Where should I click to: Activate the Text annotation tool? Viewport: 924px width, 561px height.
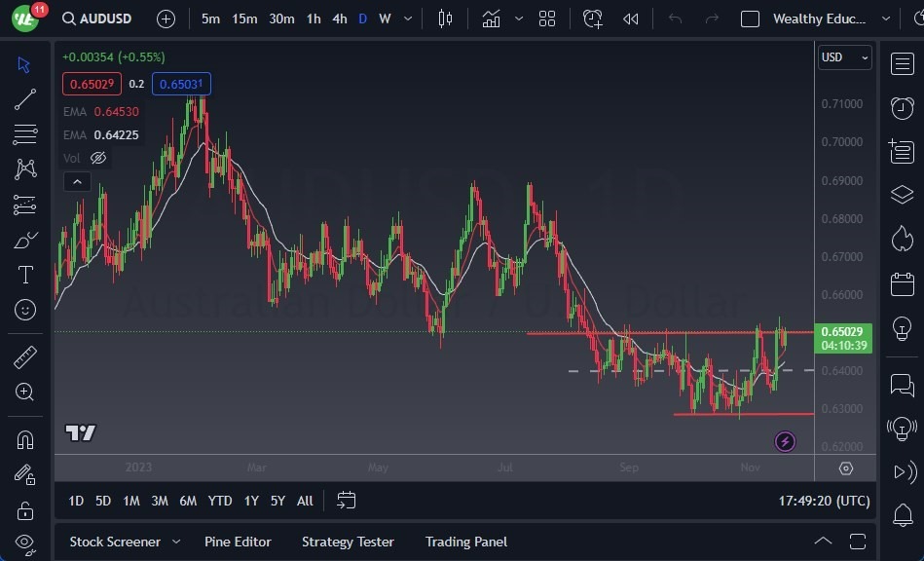pos(26,275)
